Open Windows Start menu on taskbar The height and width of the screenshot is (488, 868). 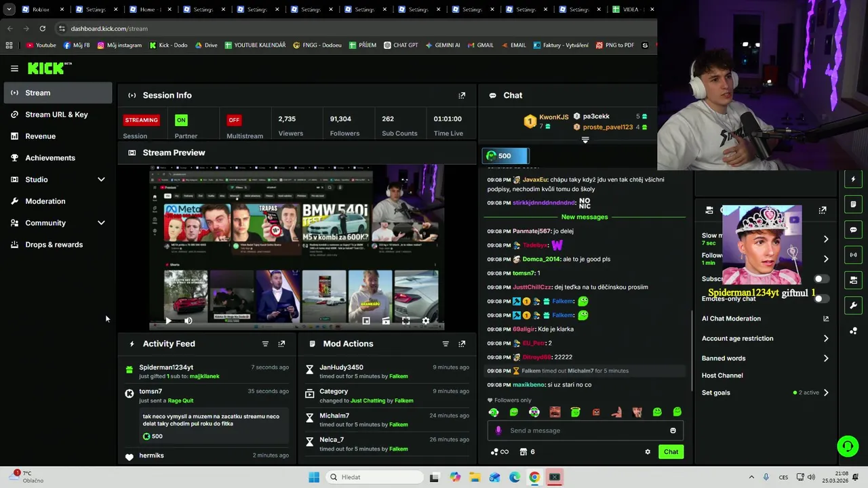[314, 477]
